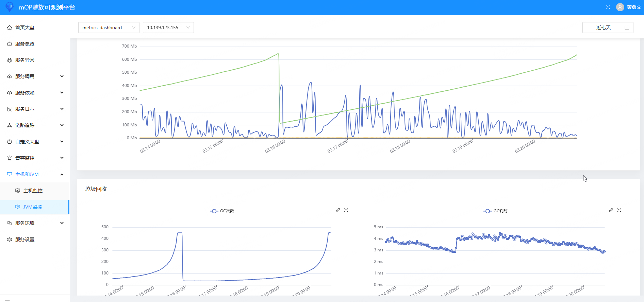Click the link icon on GC次数 chart
The image size is (644, 302).
click(338, 210)
